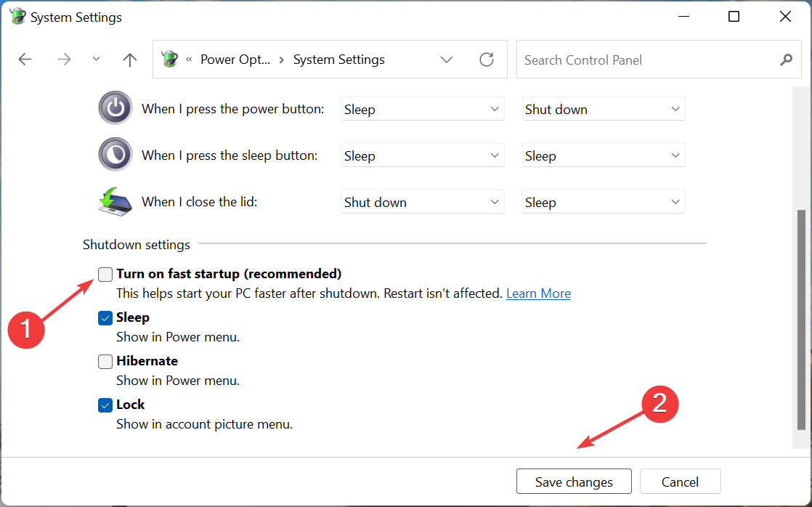Click the up one level arrow
The width and height of the screenshot is (812, 507).
pyautogui.click(x=129, y=59)
